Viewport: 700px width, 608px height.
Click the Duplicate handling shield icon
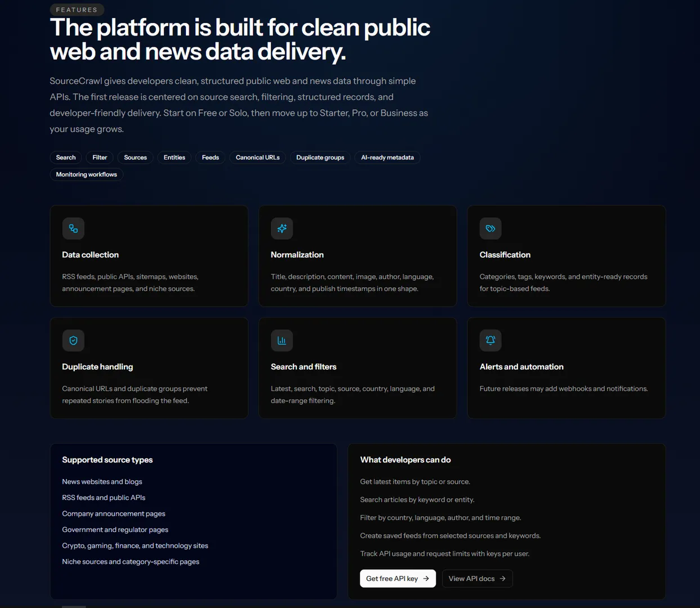73,341
